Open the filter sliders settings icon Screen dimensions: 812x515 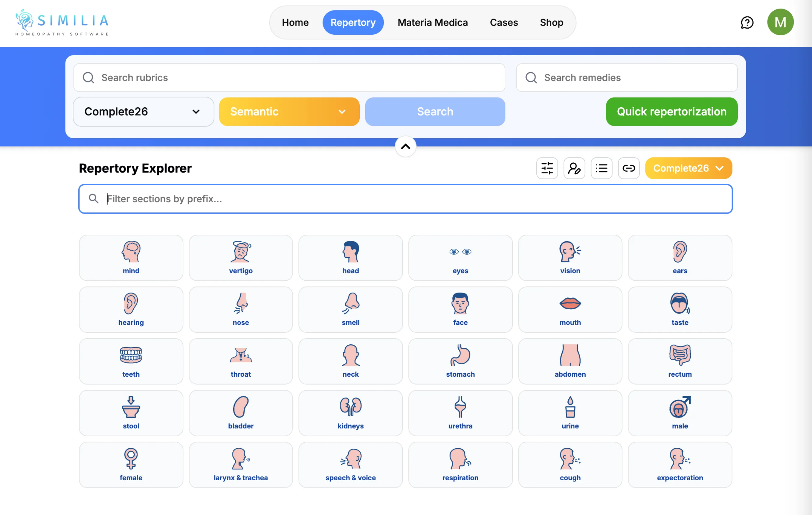tap(547, 168)
